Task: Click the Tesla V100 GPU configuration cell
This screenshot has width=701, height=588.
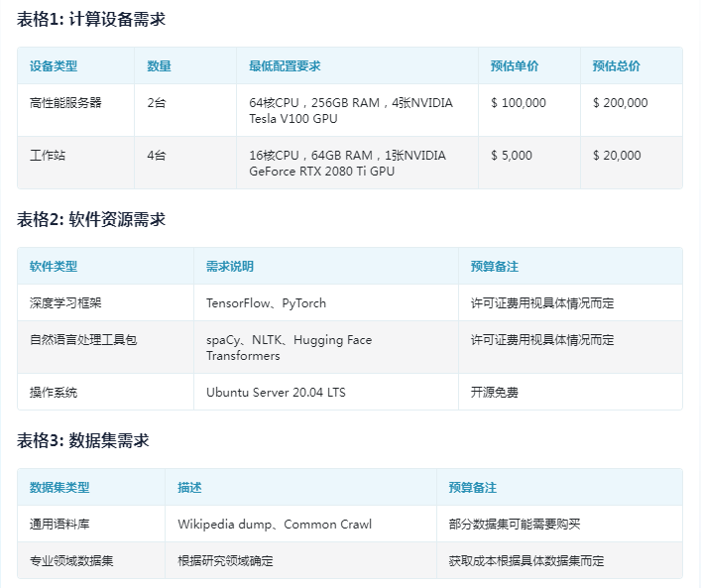Action: click(x=357, y=110)
